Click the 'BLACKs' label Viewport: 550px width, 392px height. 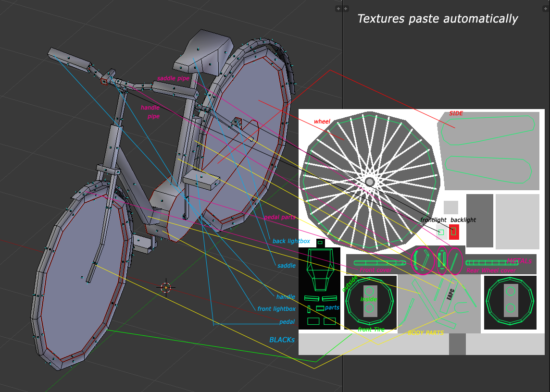(x=282, y=340)
